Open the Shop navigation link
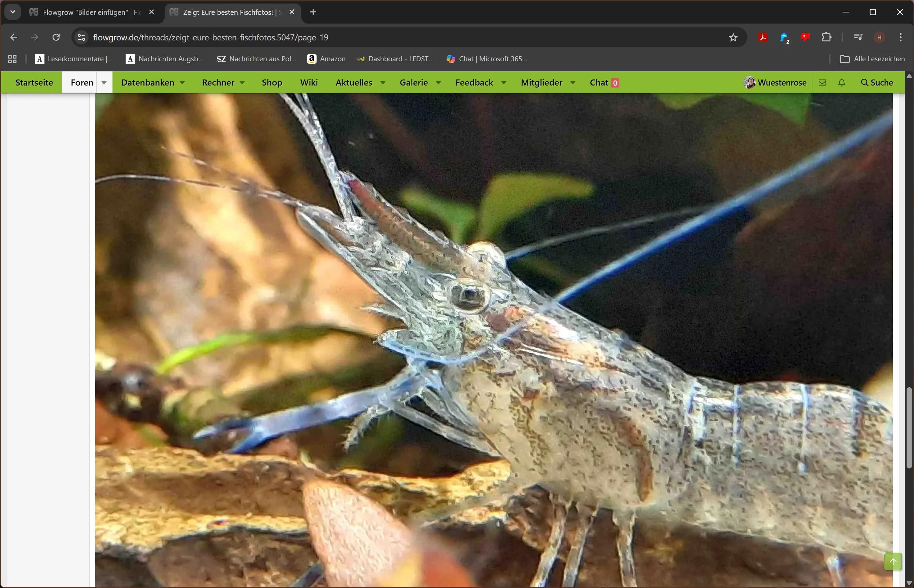Screen dimensions: 914x588 point(272,83)
